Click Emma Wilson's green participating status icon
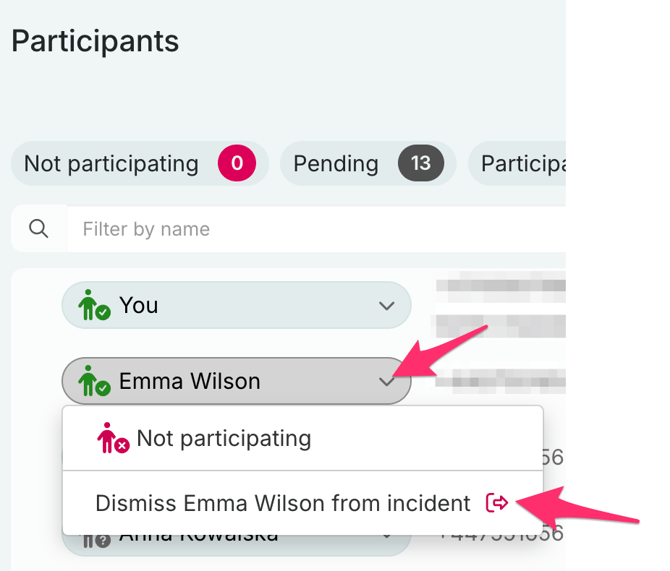Screen dimensions: 670x571 tap(94, 381)
